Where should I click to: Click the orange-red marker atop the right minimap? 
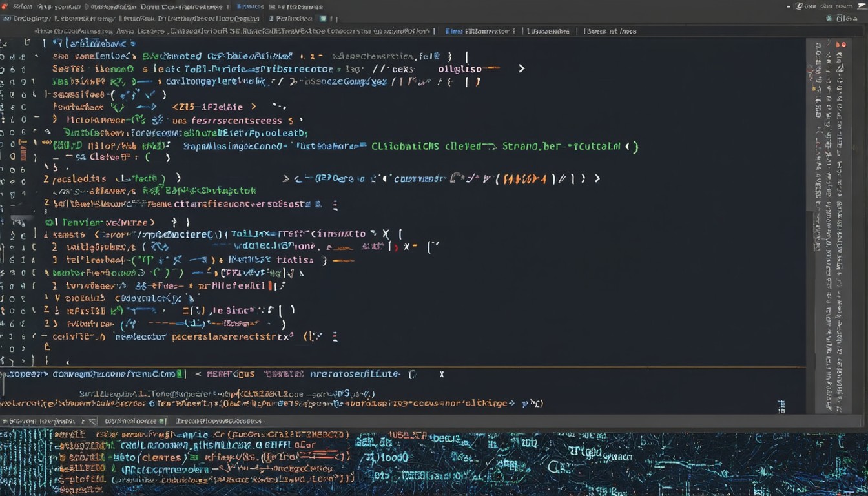841,45
